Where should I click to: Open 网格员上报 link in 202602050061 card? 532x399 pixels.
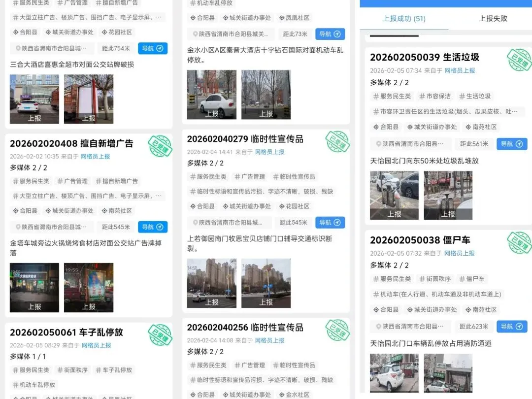tap(97, 345)
